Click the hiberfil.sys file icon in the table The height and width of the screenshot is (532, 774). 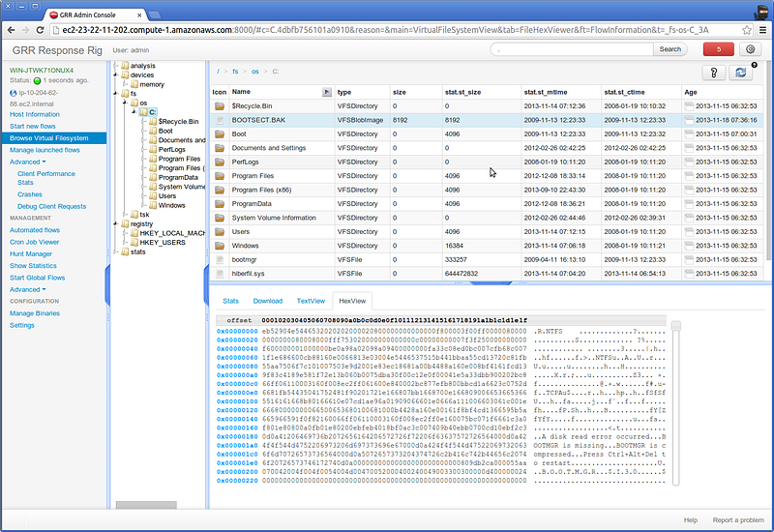coord(221,274)
